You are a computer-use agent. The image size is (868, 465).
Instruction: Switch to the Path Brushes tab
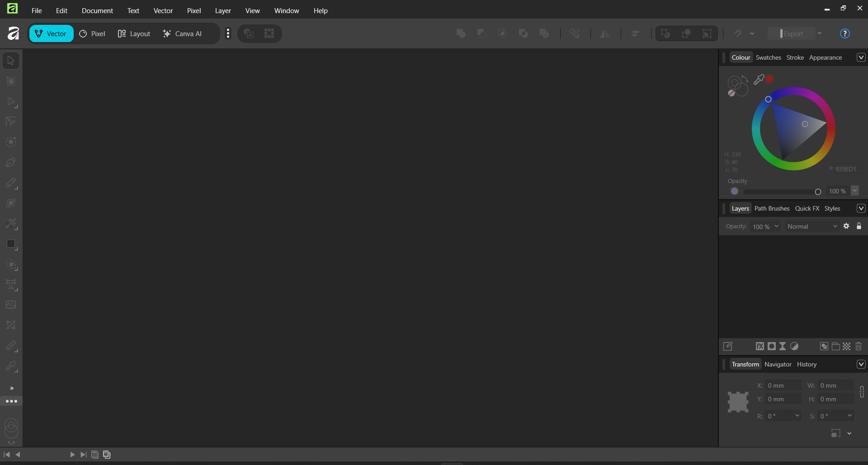[x=772, y=208]
